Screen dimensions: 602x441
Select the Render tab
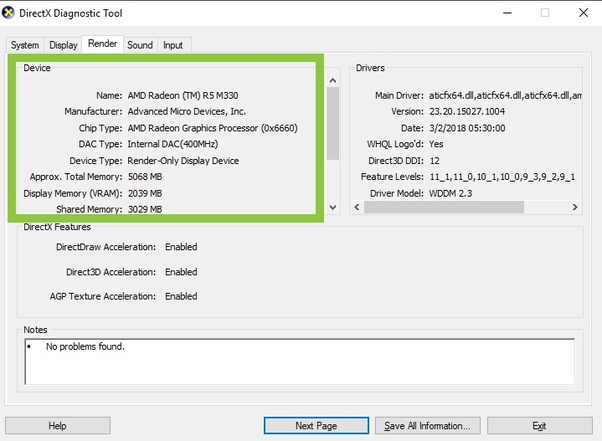pos(103,44)
